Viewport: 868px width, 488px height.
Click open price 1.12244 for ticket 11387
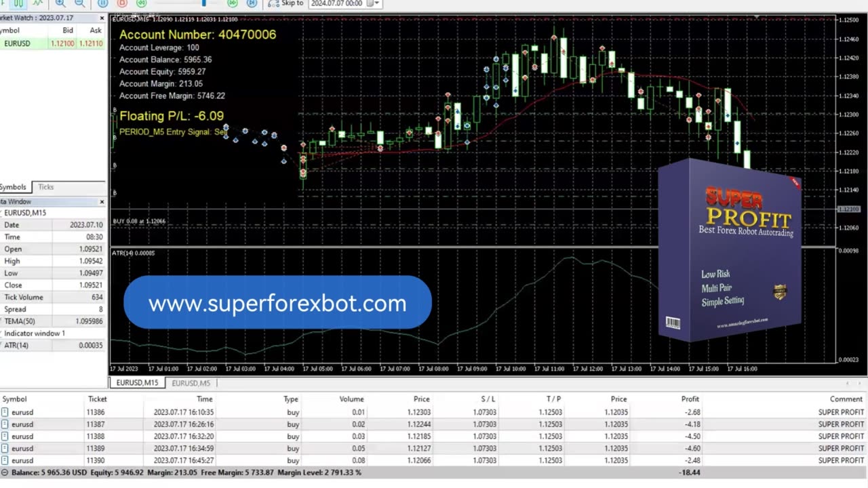tap(418, 424)
